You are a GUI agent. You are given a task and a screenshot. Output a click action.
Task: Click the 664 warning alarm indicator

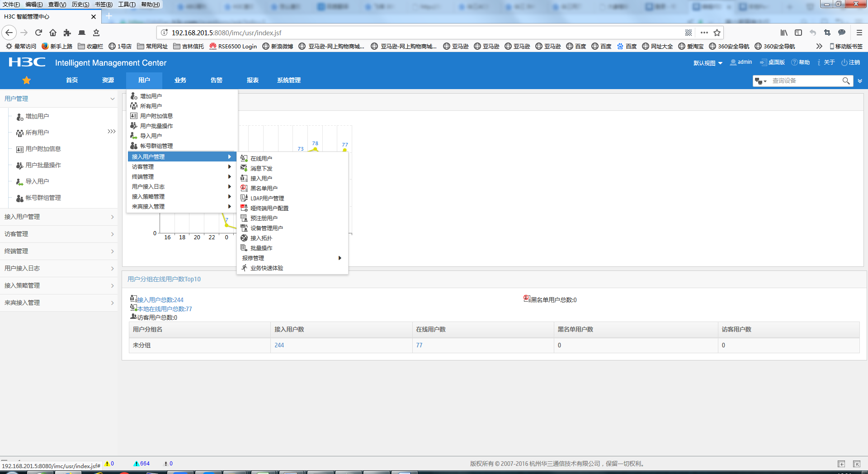click(142, 464)
